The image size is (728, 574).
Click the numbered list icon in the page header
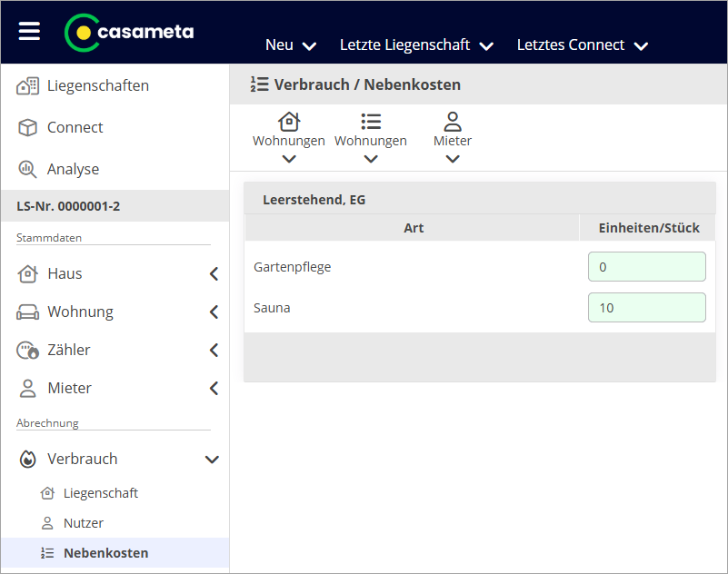coord(260,84)
